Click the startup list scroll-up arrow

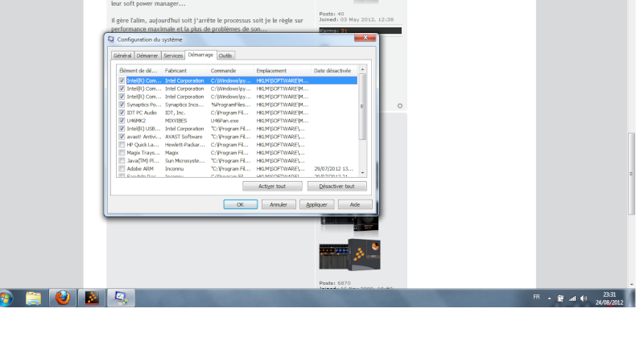[x=362, y=70]
